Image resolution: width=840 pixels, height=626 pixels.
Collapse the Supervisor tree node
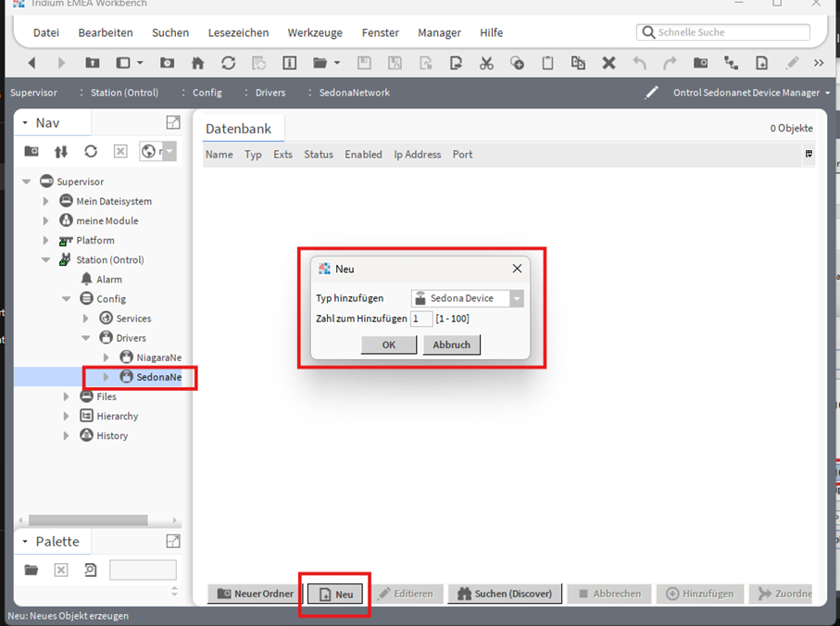(x=26, y=182)
